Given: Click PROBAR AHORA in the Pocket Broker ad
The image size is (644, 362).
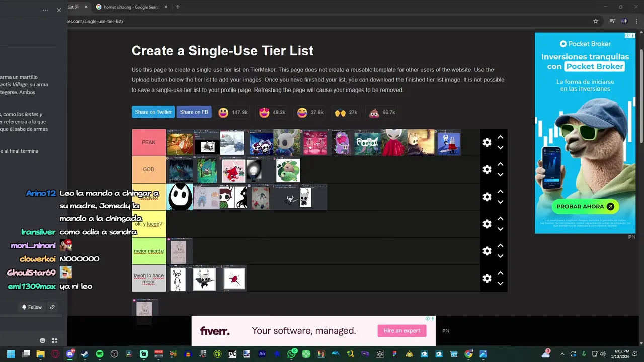Looking at the screenshot, I should coord(585,206).
